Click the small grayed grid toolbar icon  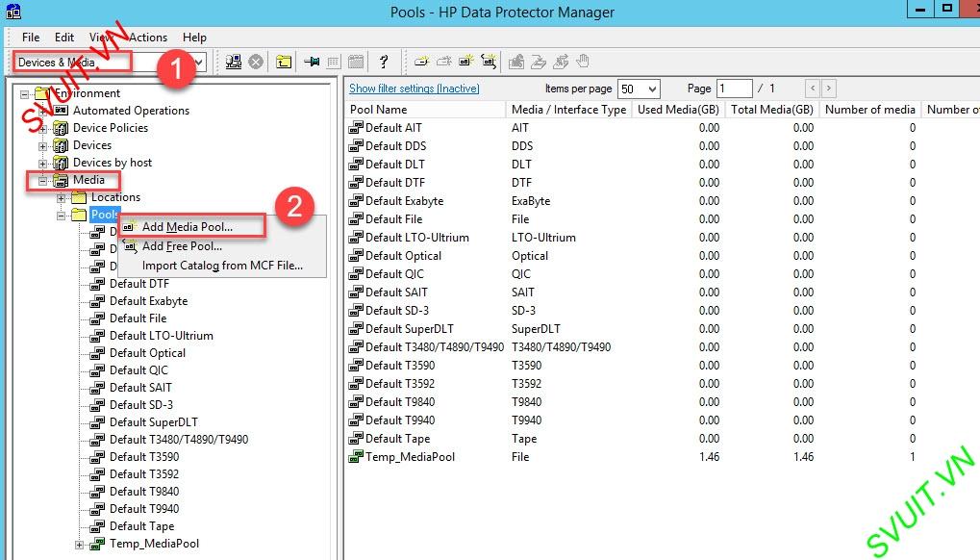[334, 62]
